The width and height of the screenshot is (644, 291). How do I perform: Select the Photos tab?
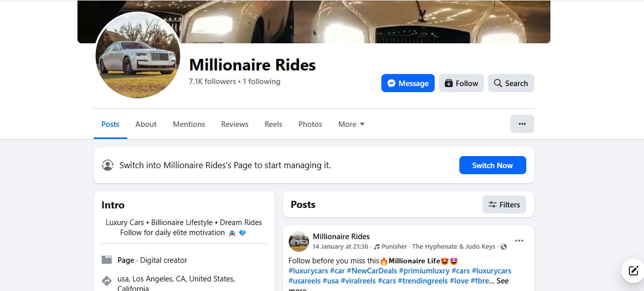pos(310,124)
